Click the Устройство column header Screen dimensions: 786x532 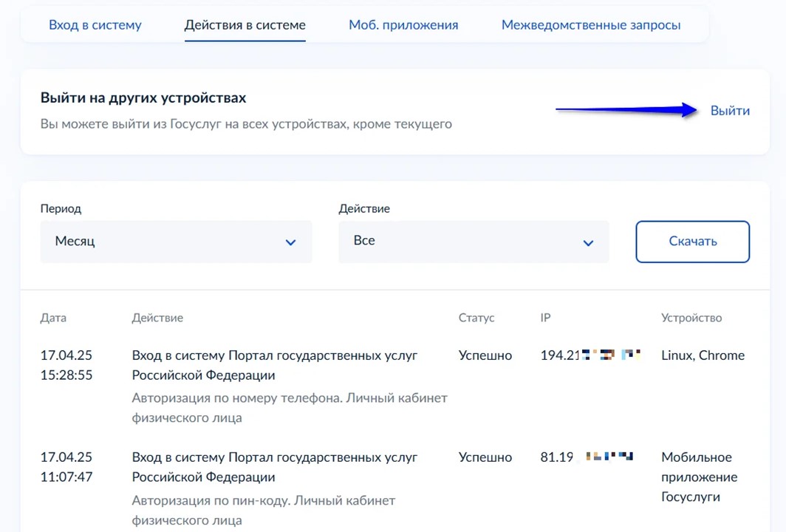(x=691, y=318)
